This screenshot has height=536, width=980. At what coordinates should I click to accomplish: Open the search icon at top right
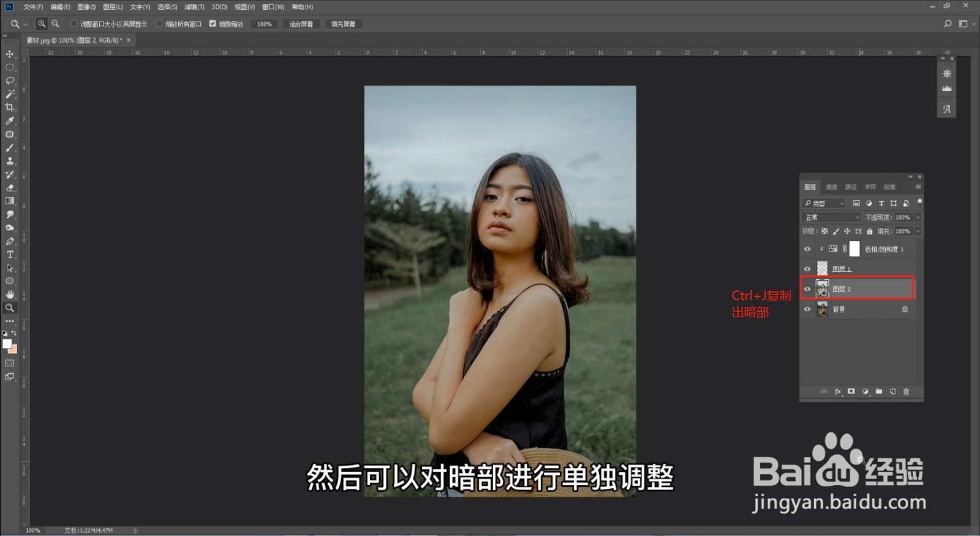[948, 24]
